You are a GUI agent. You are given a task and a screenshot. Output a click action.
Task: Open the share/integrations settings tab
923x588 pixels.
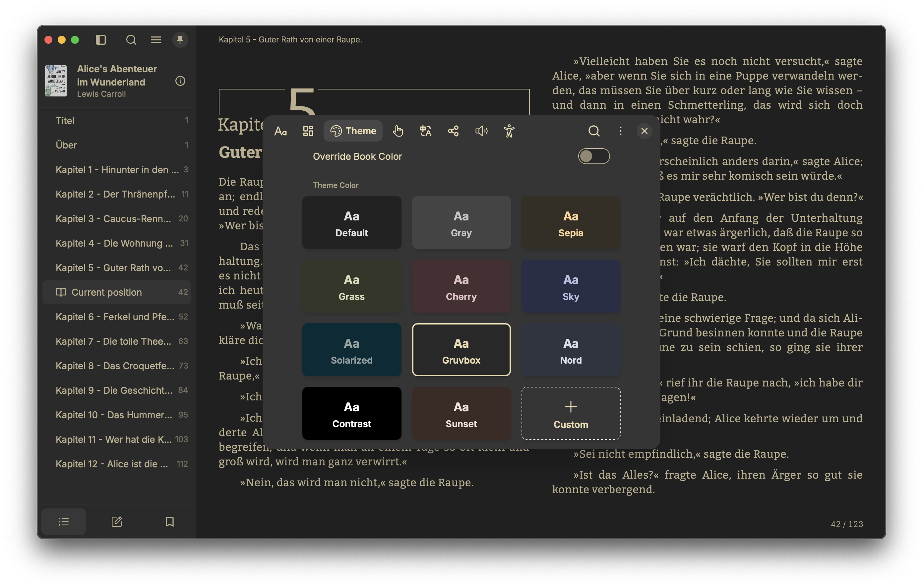[453, 131]
